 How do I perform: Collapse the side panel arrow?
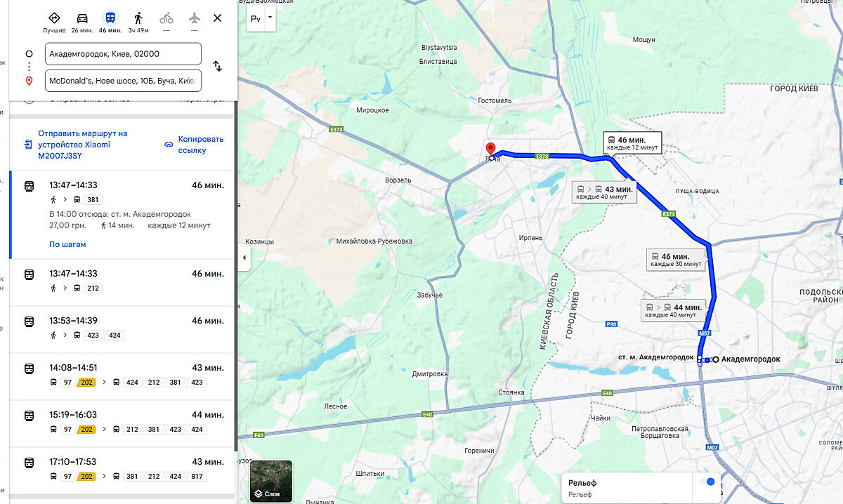[x=244, y=258]
